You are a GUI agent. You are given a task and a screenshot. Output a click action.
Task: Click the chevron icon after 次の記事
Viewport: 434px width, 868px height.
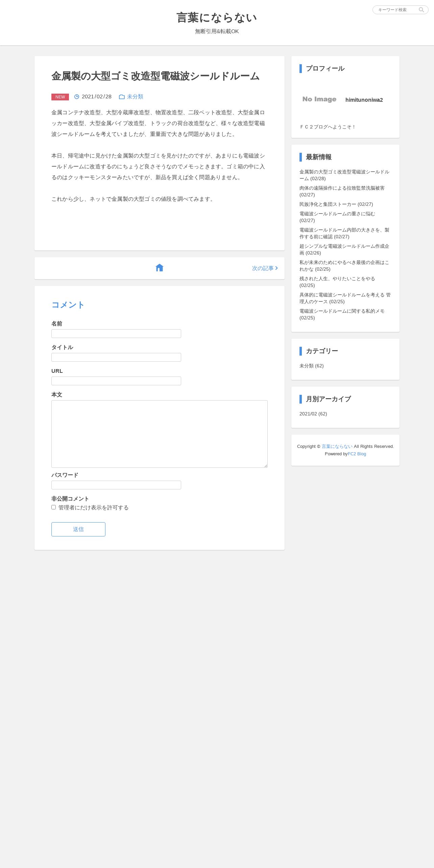click(276, 268)
